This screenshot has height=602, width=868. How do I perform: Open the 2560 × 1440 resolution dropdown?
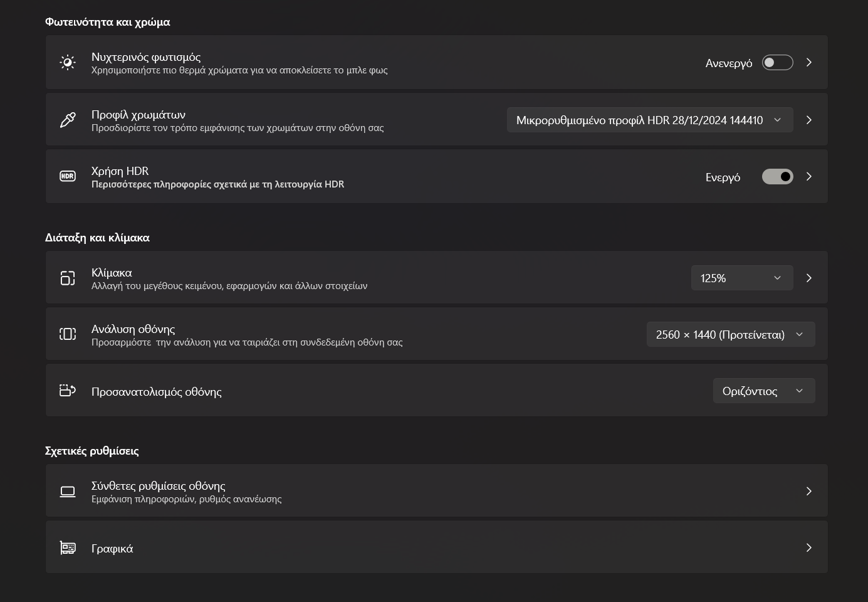click(730, 334)
